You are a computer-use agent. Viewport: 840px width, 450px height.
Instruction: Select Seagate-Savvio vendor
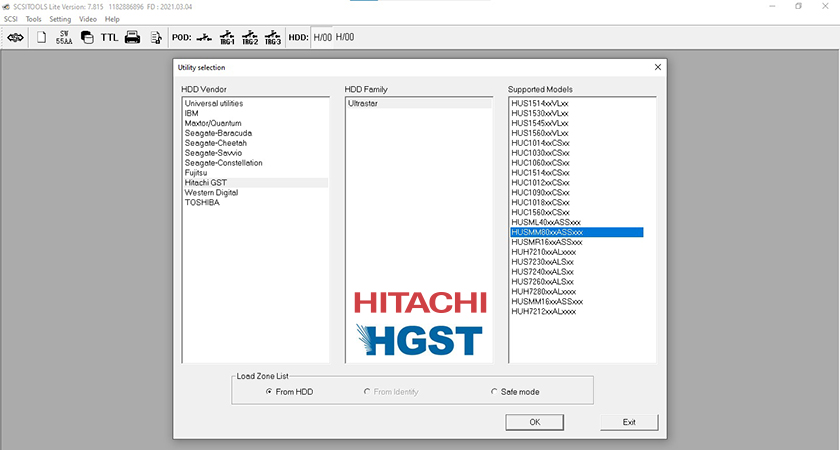[256, 153]
